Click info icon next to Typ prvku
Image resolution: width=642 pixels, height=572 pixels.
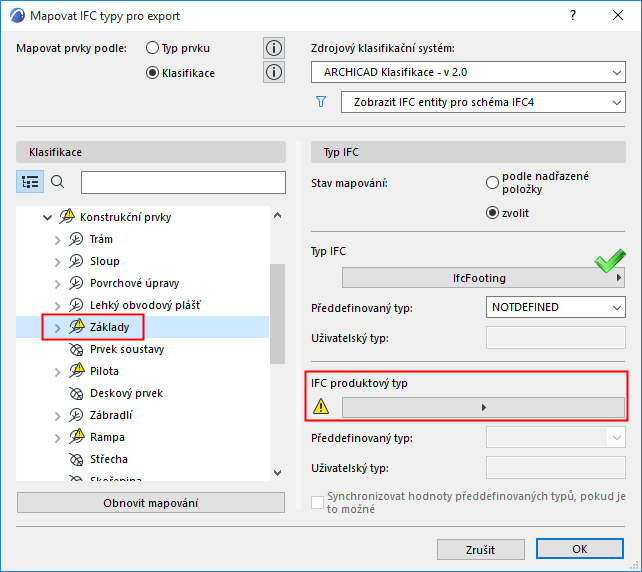(x=274, y=48)
